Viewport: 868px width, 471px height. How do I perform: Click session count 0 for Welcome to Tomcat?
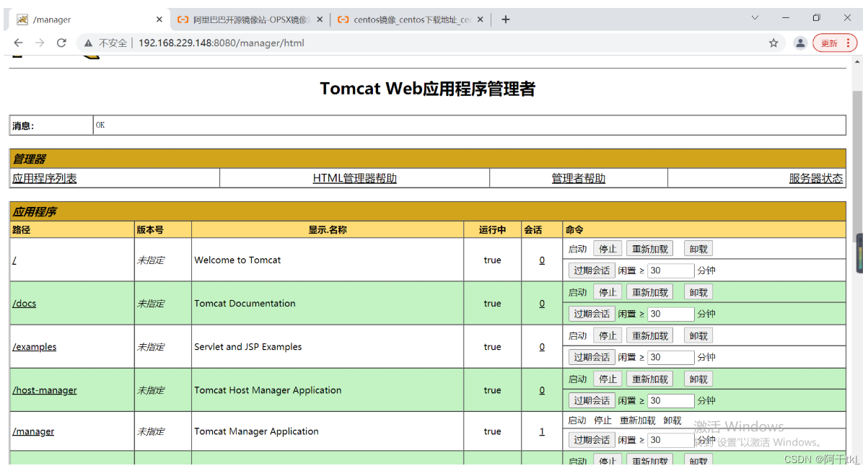pyautogui.click(x=542, y=260)
